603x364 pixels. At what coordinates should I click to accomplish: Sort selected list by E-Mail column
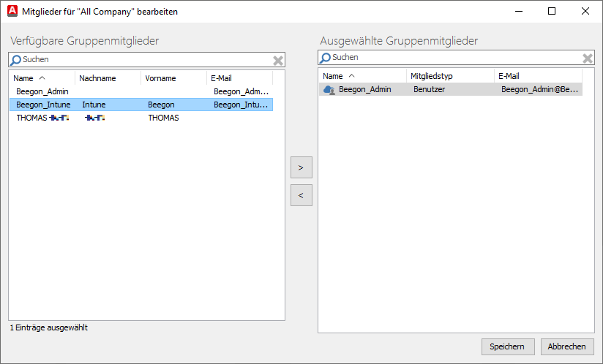click(x=539, y=76)
